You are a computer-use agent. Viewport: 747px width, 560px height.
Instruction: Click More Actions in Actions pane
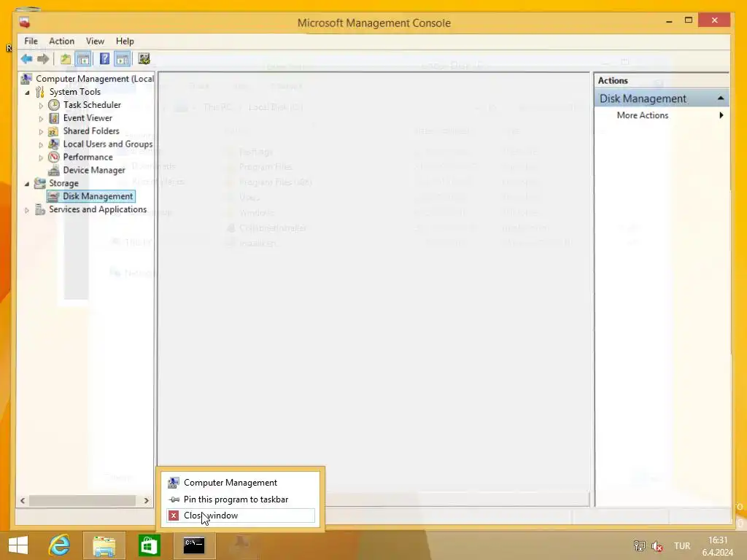click(642, 115)
